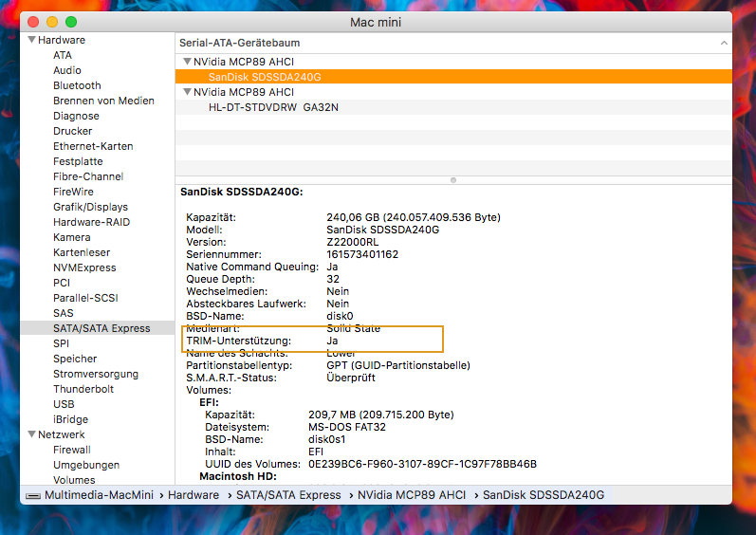The image size is (756, 535).
Task: Select Thunderbolt in the sidebar
Action: point(83,389)
